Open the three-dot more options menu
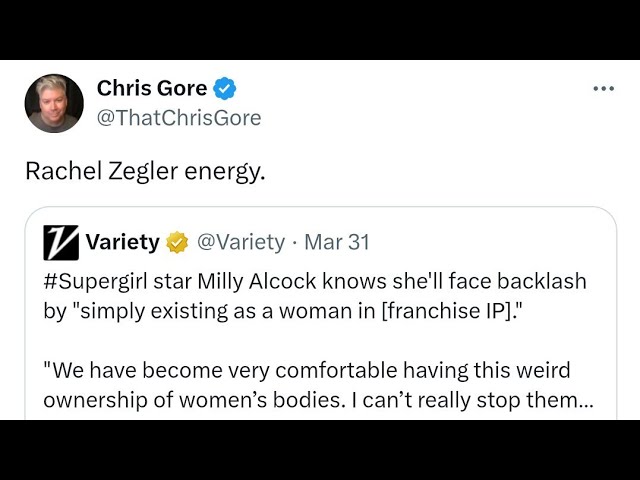This screenshot has height=480, width=640. (x=603, y=89)
